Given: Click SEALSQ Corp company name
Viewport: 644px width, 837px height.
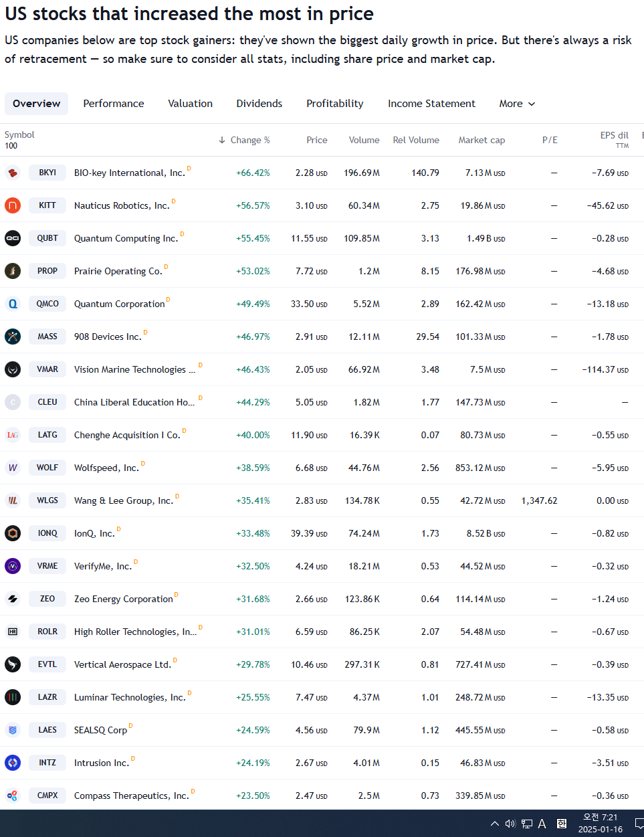Looking at the screenshot, I should pyautogui.click(x=100, y=730).
